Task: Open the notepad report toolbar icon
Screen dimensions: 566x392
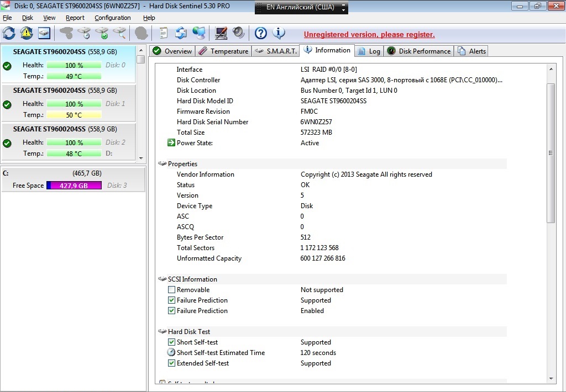Action: pyautogui.click(x=164, y=33)
